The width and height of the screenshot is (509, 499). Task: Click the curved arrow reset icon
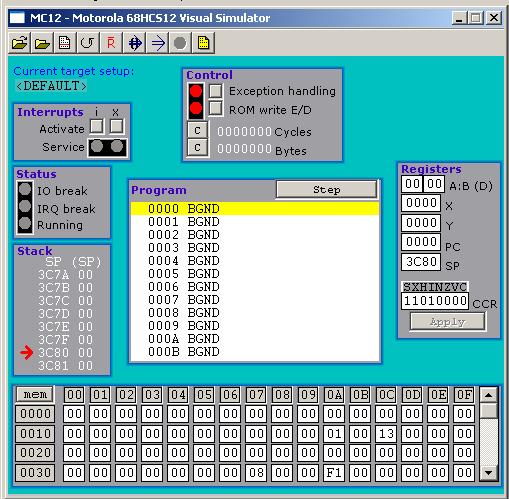coord(88,43)
